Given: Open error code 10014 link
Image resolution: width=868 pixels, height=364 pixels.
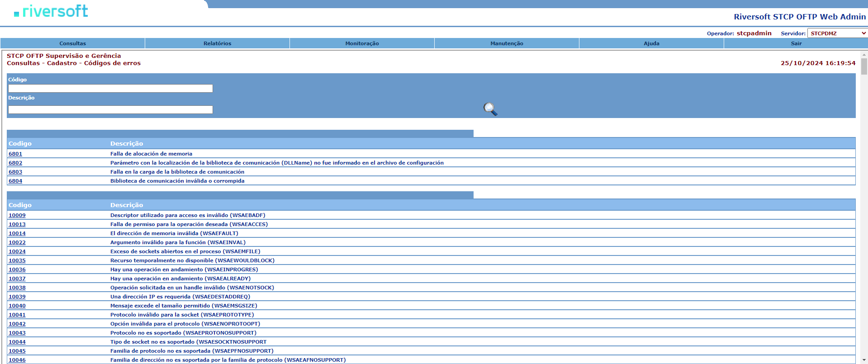Looking at the screenshot, I should 17,233.
